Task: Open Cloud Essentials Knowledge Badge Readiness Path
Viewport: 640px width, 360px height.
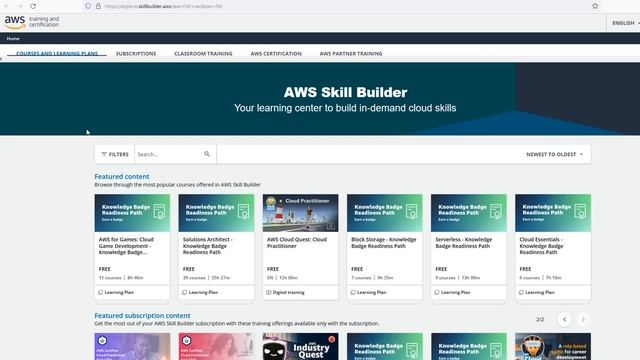Action: 541,246
